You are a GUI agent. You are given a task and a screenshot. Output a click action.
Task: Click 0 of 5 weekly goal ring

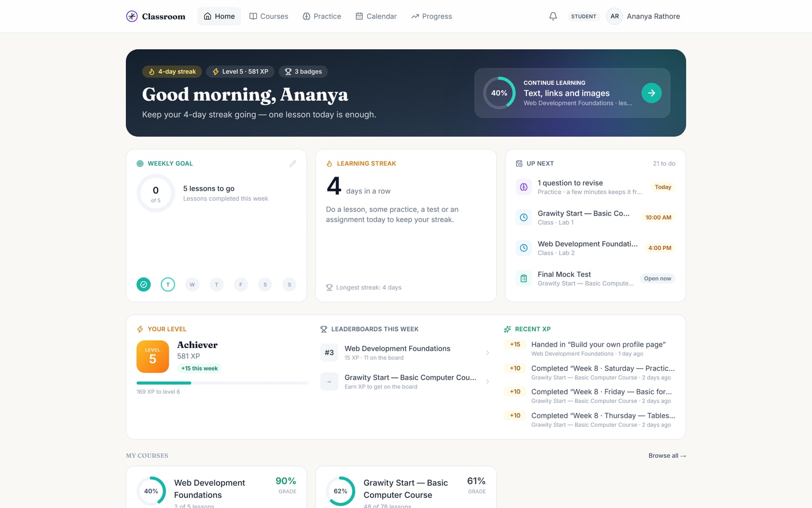156,193
